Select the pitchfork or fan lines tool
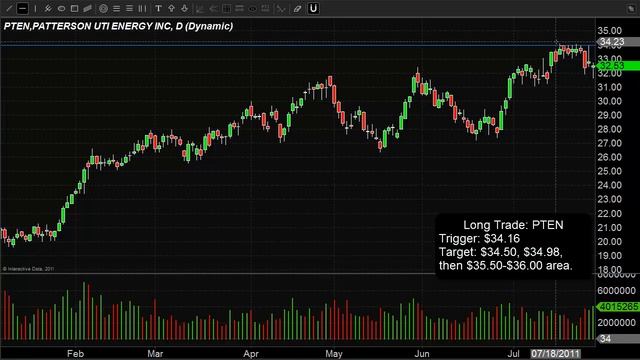The width and height of the screenshot is (640, 360). tap(48, 8)
